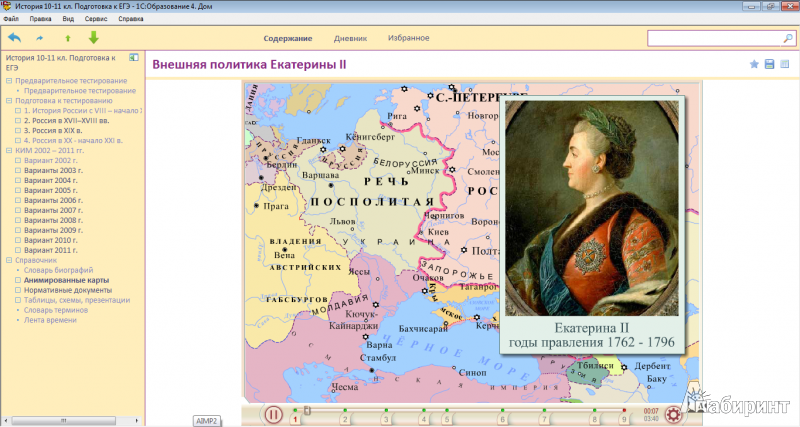Jump to timeline marker 8
This screenshot has height=427, width=800.
[594, 419]
